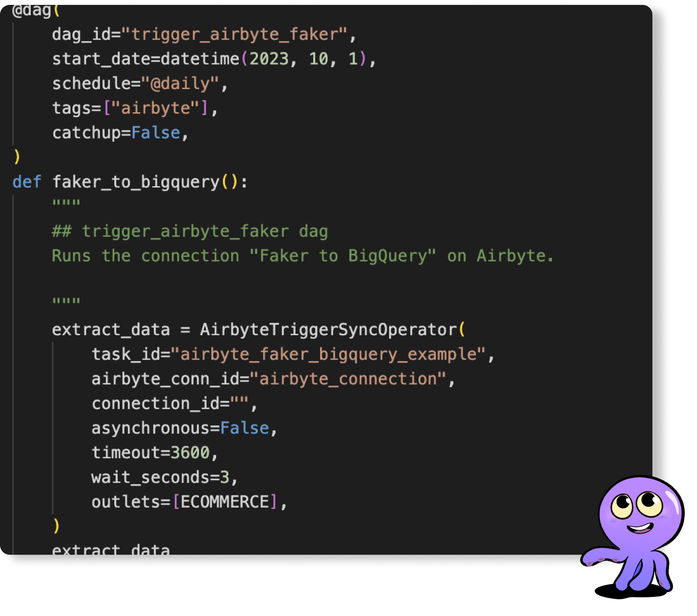Click the extract_data variable assignment
The height and width of the screenshot is (616, 697).
pyautogui.click(x=111, y=330)
